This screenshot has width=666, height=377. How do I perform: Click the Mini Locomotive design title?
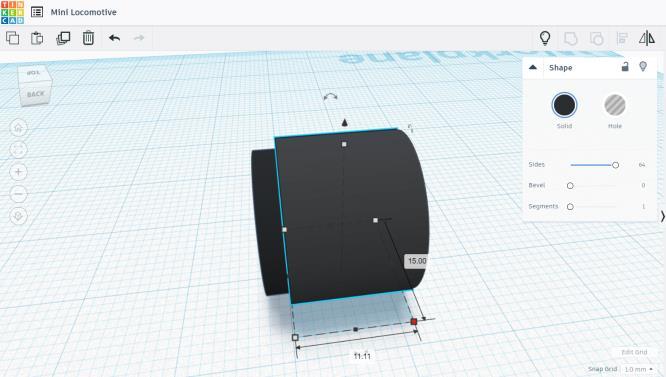[x=84, y=12]
